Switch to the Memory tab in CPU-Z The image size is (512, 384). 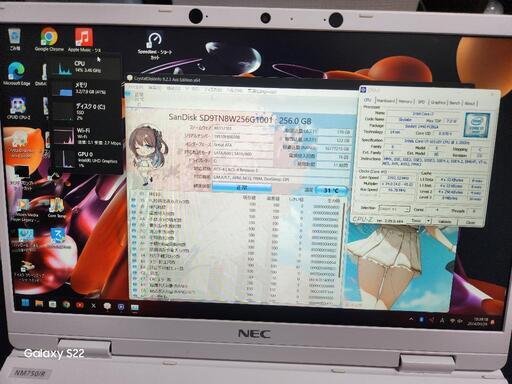point(406,101)
